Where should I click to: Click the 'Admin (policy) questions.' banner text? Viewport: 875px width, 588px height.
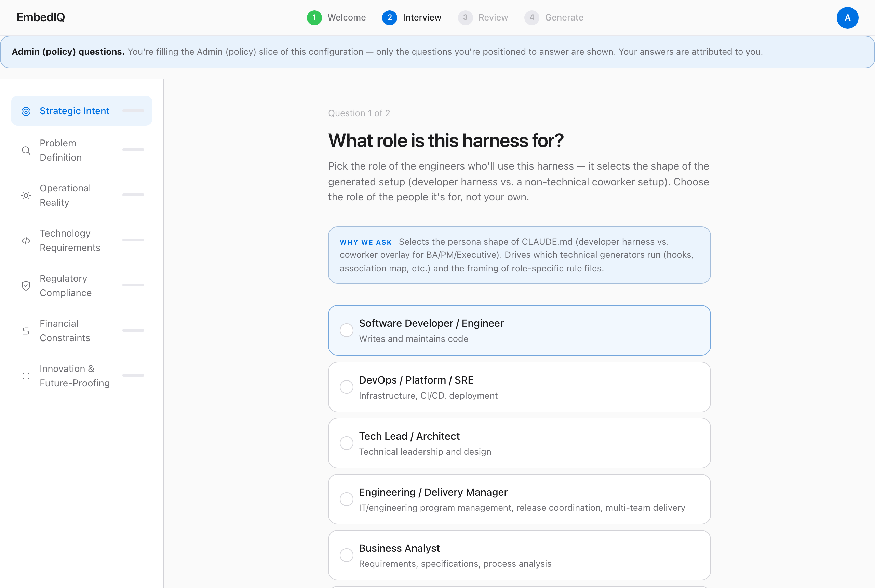coord(68,52)
